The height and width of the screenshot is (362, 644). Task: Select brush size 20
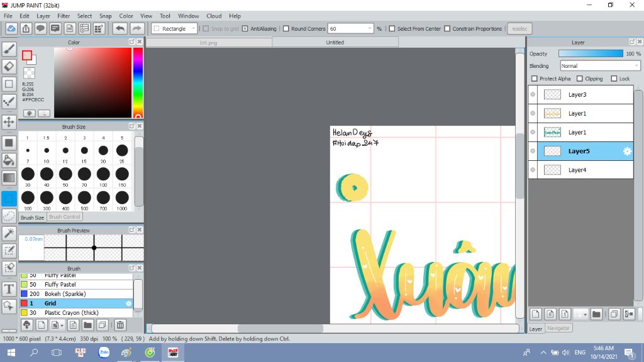click(x=103, y=151)
